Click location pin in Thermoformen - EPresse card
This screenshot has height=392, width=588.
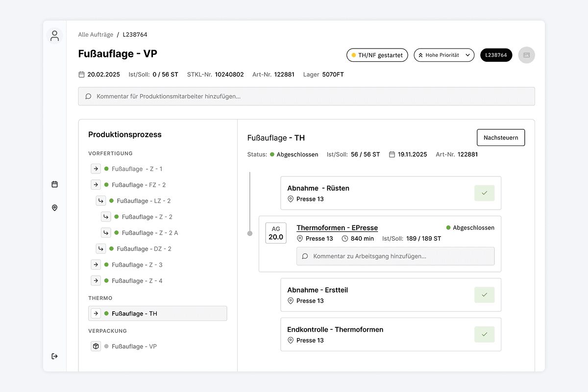[x=300, y=239]
